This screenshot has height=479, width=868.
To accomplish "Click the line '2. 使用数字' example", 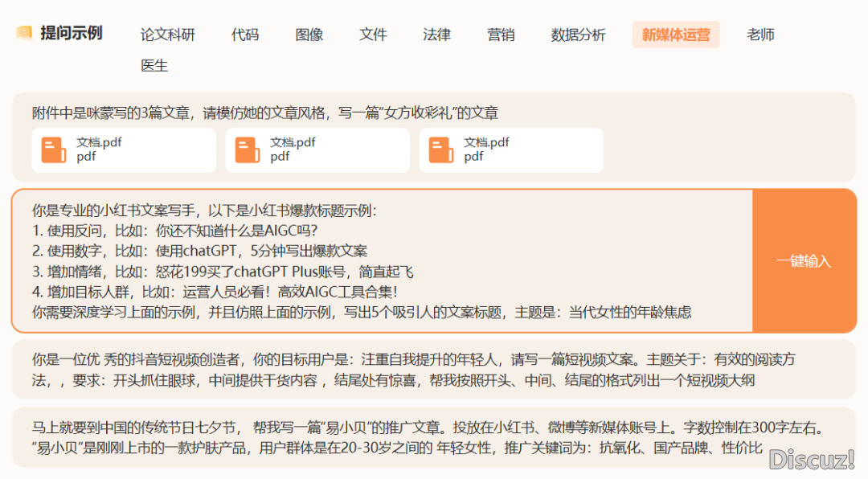I will pyautogui.click(x=199, y=251).
